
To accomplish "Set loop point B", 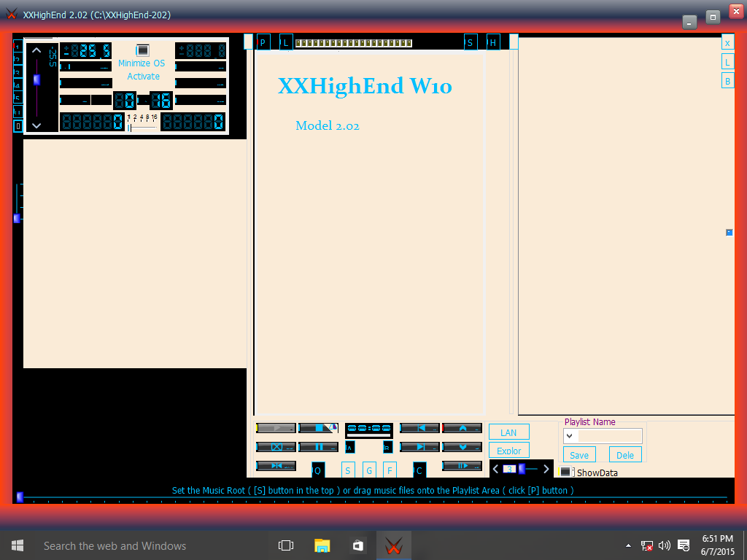I will click(388, 447).
